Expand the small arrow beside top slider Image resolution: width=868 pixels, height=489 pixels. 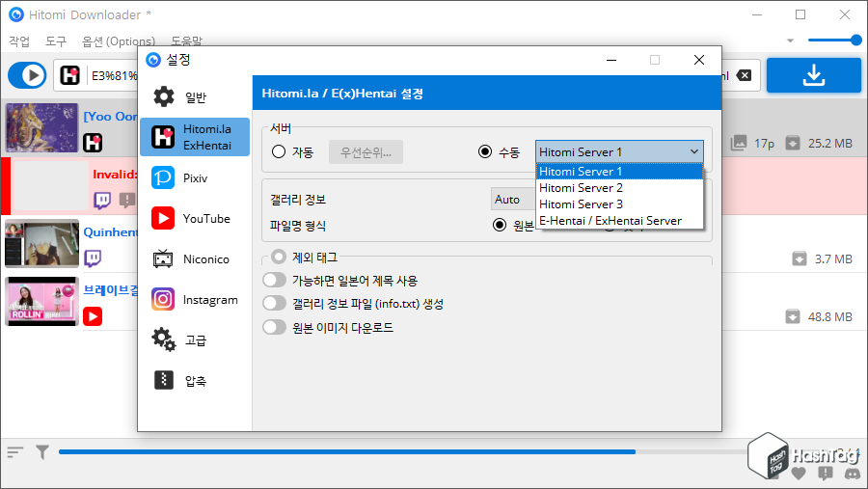(790, 41)
